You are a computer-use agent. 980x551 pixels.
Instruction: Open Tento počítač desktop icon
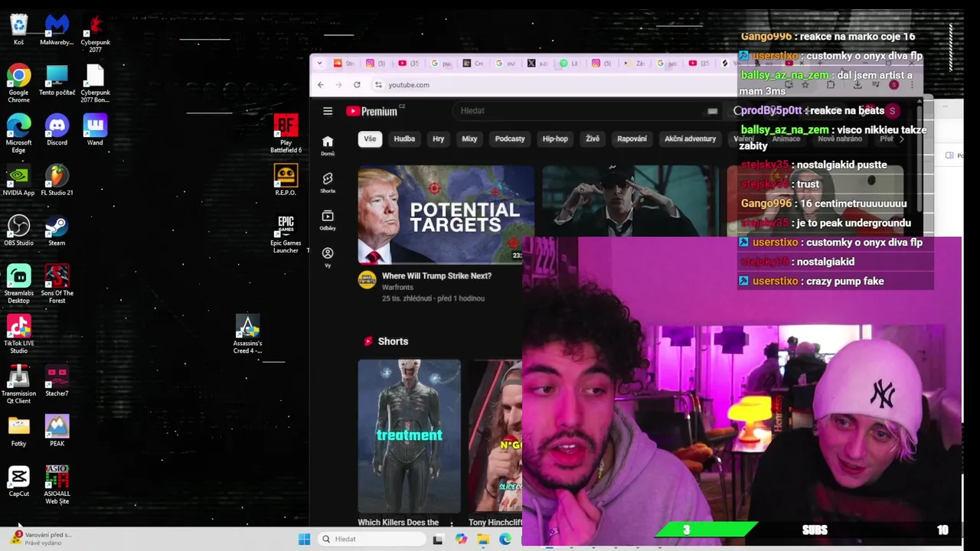[57, 80]
